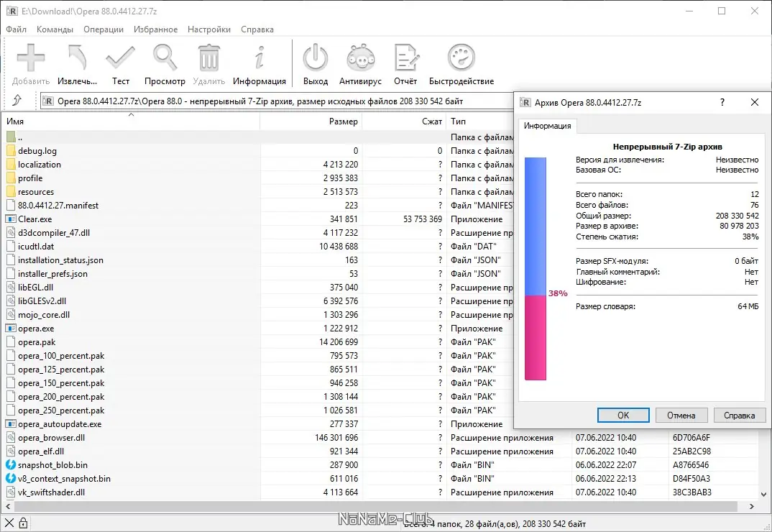
Task: Sort by the Размер column header
Action: pos(311,121)
